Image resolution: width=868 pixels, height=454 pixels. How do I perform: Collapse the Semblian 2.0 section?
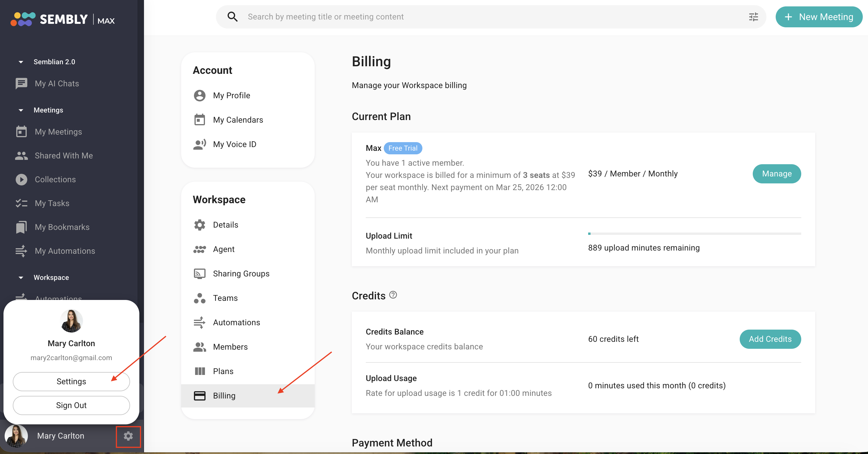[21, 62]
